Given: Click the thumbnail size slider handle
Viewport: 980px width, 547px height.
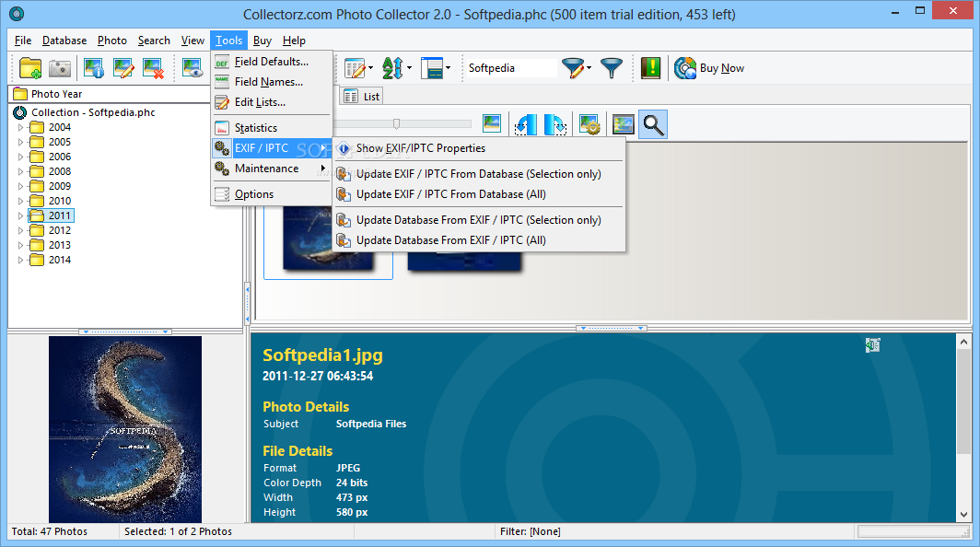Looking at the screenshot, I should click(396, 123).
